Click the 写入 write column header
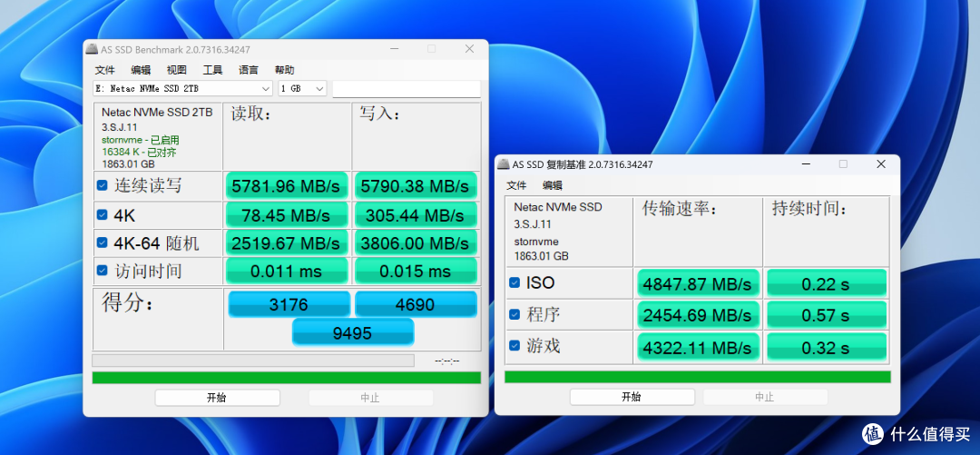The height and width of the screenshot is (455, 980). coord(379,114)
